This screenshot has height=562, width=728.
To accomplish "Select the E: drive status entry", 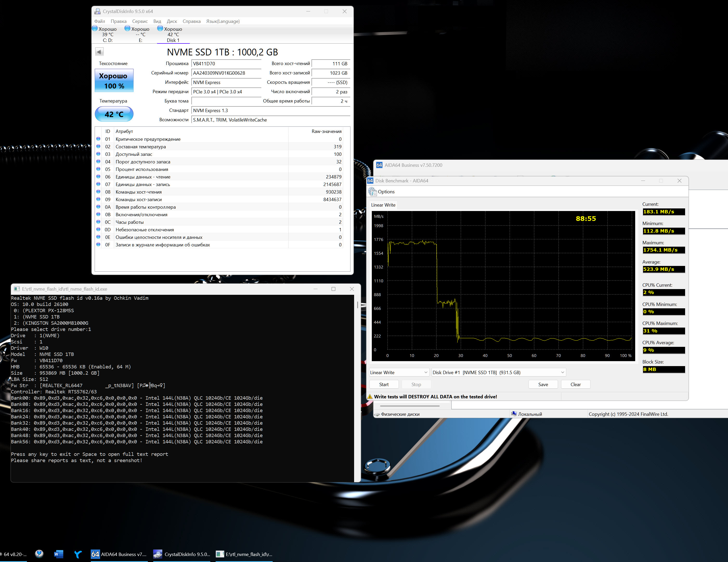I will pyautogui.click(x=140, y=34).
